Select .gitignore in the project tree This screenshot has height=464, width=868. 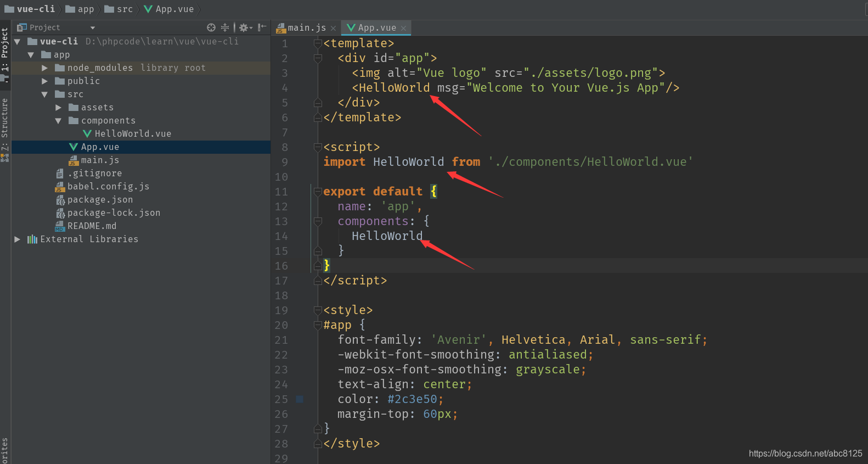point(94,174)
